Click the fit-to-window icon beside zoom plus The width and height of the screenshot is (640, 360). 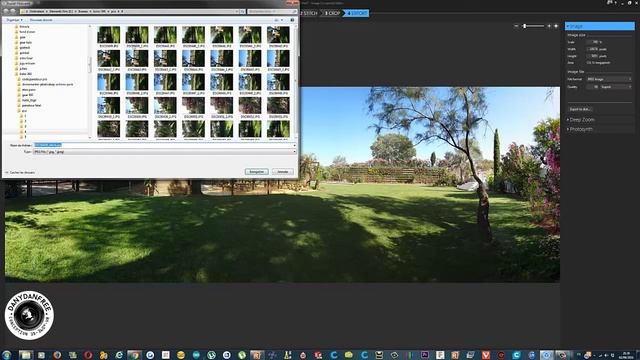tap(556, 26)
